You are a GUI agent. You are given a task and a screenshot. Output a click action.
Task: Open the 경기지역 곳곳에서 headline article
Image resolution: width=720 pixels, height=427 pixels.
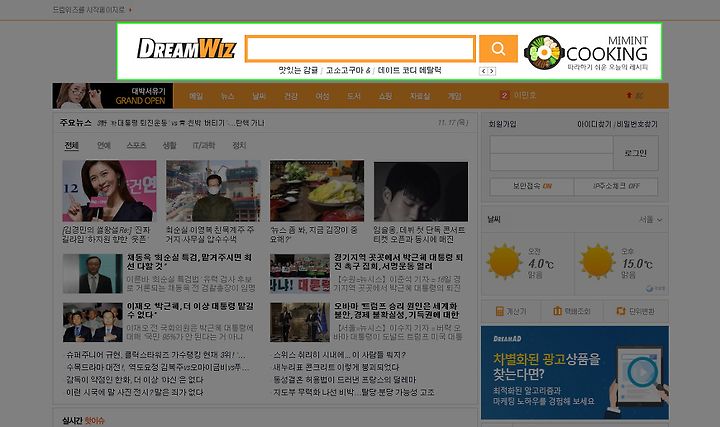click(x=398, y=262)
